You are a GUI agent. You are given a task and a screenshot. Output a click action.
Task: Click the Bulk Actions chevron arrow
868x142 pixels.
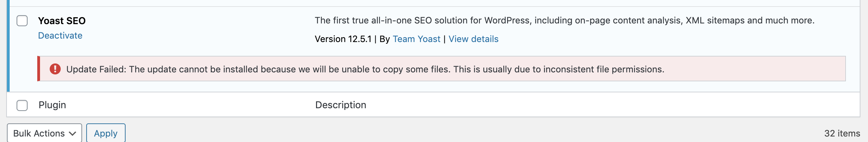(72, 134)
